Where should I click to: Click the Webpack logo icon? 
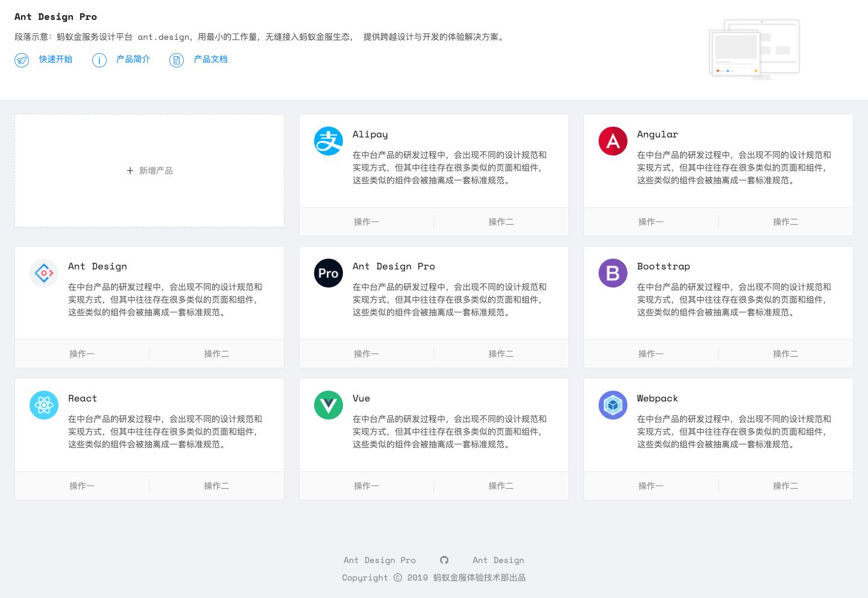613,405
